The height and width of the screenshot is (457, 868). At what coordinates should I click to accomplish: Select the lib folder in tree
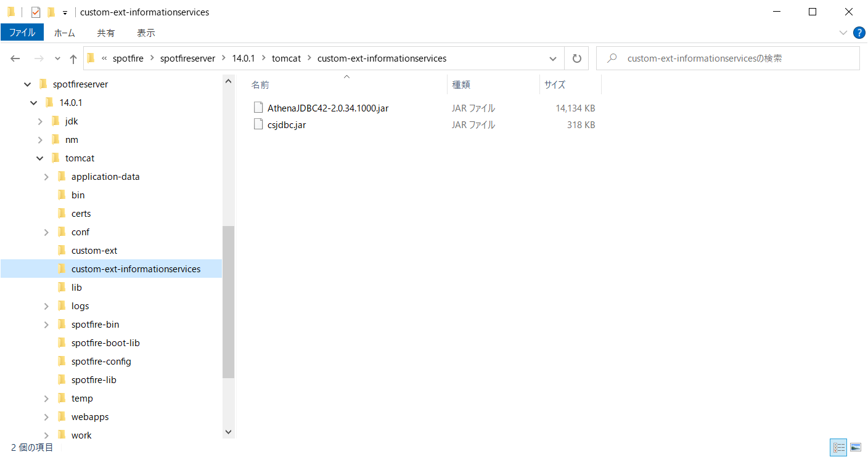coord(76,288)
